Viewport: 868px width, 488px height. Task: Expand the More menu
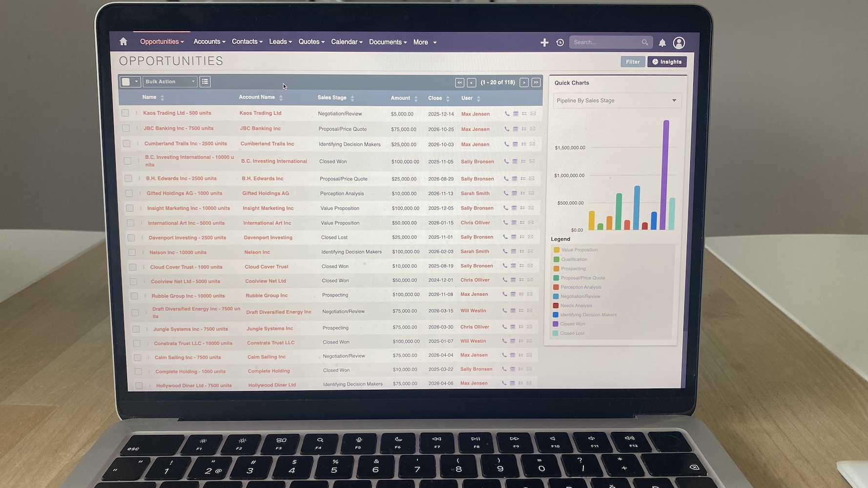coord(424,42)
